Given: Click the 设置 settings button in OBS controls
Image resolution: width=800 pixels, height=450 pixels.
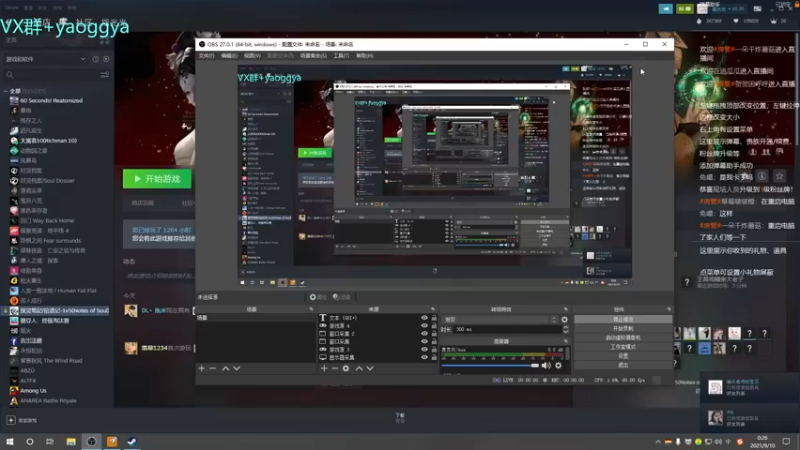Looking at the screenshot, I should (623, 356).
